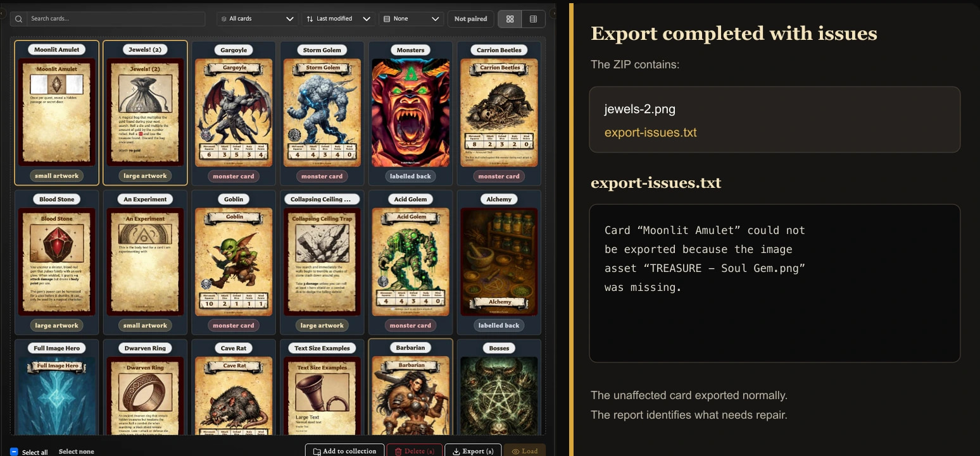Click monster card tag under Gargoyle
This screenshot has width=980, height=456.
coord(234,176)
